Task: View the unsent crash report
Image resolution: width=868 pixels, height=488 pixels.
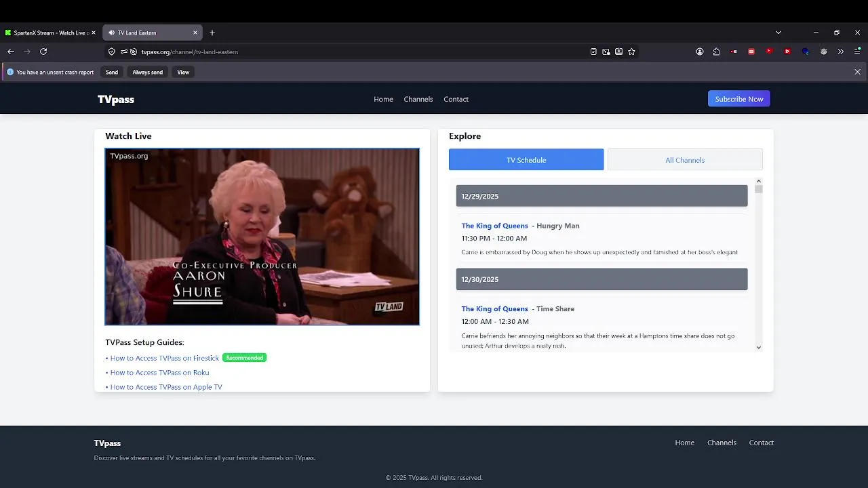Action: point(183,72)
